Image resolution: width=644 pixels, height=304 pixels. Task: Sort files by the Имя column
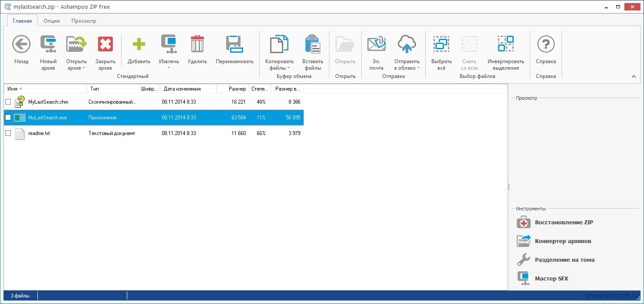[45, 89]
